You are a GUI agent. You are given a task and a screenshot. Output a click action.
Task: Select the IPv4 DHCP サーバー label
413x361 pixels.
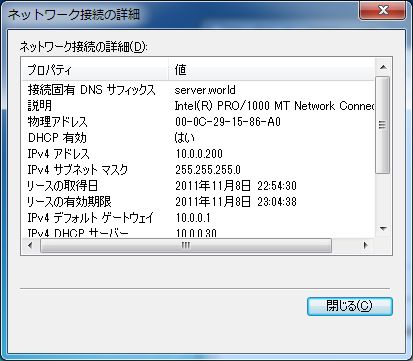point(78,233)
